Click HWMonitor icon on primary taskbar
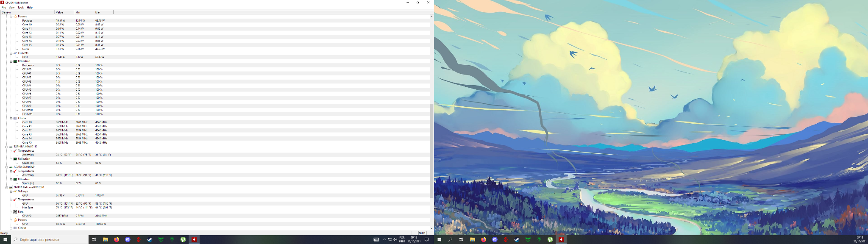This screenshot has height=244, width=868. coord(194,239)
